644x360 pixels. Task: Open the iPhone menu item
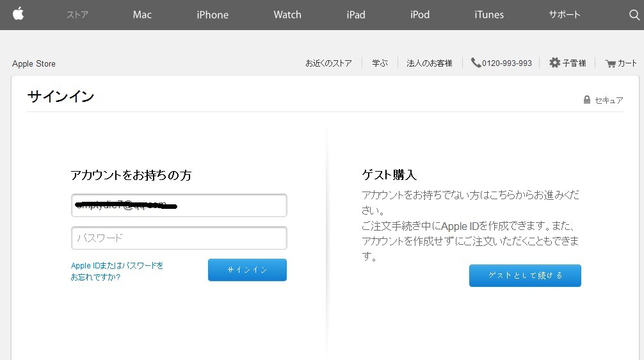pos(213,15)
